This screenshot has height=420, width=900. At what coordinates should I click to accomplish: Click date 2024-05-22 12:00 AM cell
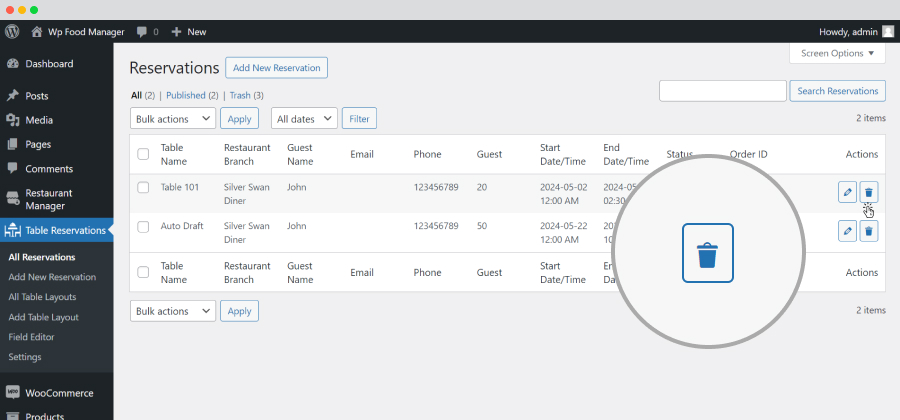[x=564, y=233]
